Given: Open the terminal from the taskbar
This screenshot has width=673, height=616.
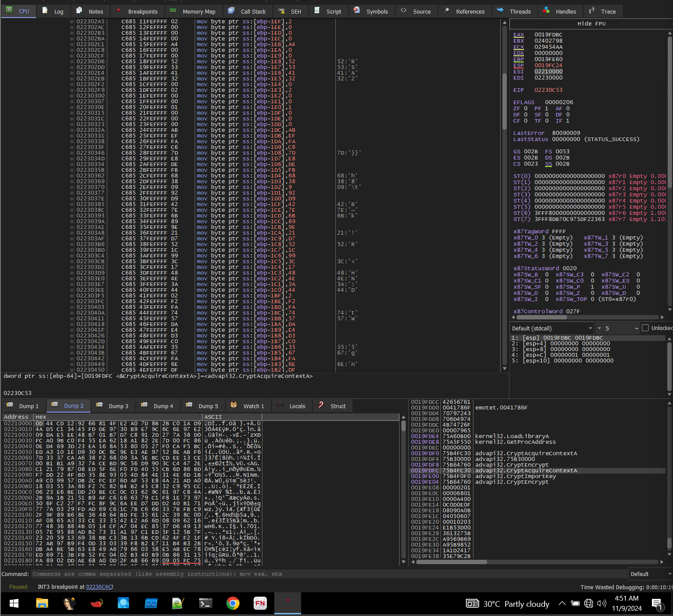Looking at the screenshot, I should click(205, 603).
